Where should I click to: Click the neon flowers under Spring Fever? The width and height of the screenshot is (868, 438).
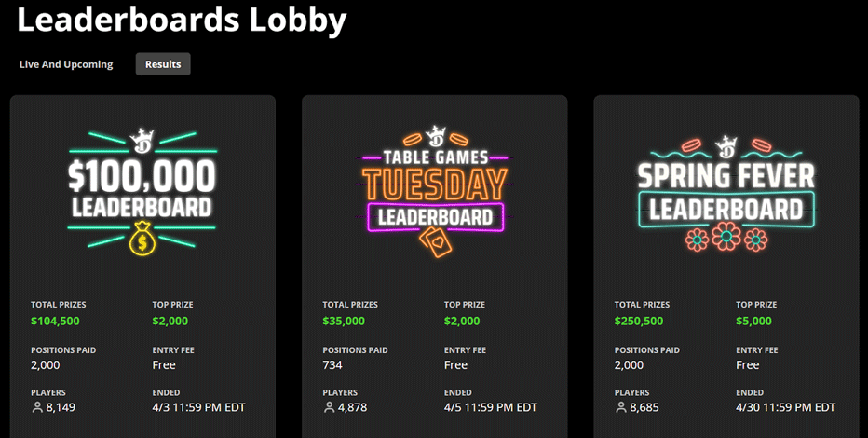click(726, 238)
